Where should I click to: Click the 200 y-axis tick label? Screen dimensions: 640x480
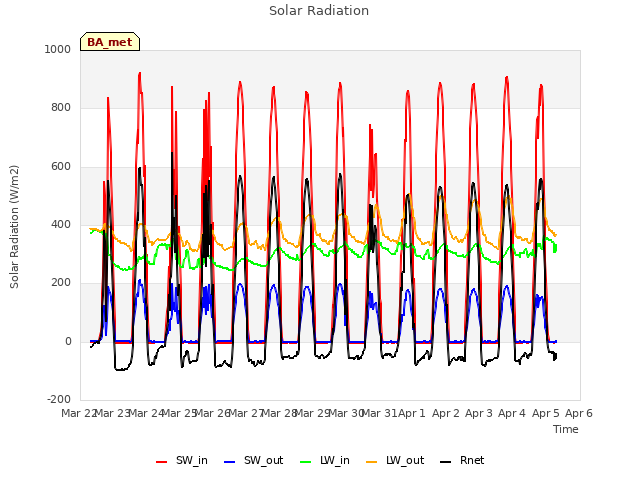61,283
